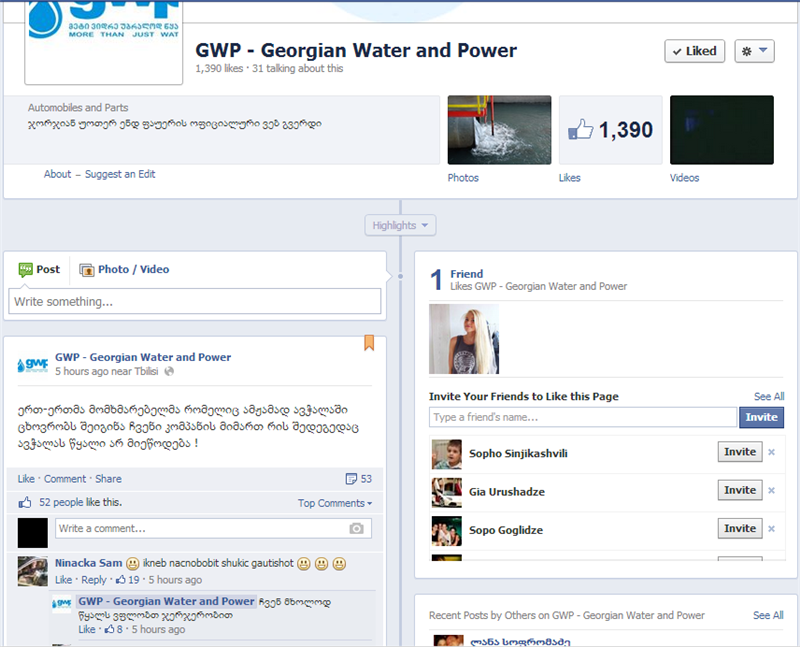800x647 pixels.
Task: Select the Post tab in composer
Action: (x=39, y=269)
